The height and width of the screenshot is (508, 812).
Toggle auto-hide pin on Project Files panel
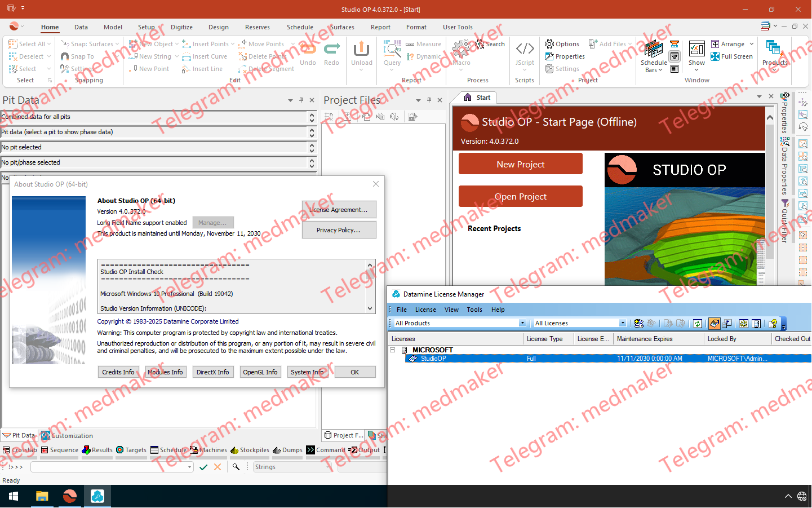(x=429, y=100)
